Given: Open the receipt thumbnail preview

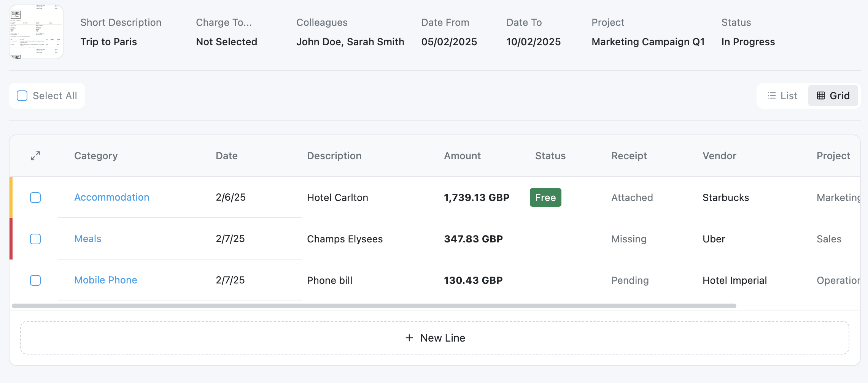Looking at the screenshot, I should (x=36, y=32).
